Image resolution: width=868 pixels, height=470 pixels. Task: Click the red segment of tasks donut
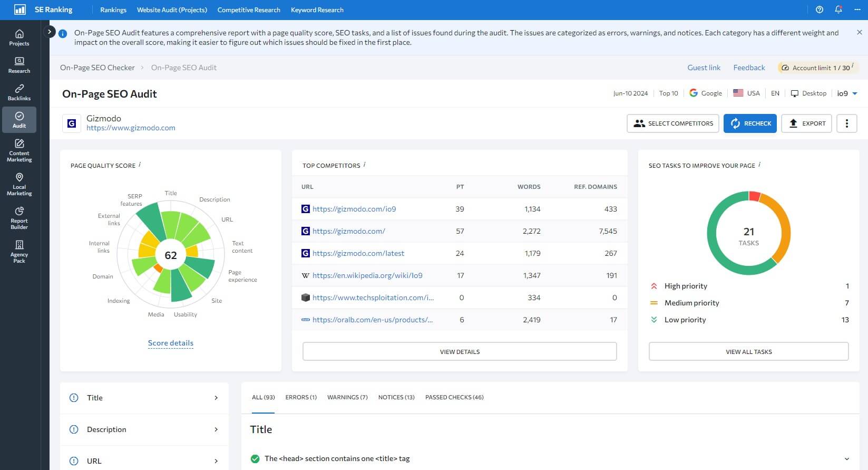tap(754, 196)
